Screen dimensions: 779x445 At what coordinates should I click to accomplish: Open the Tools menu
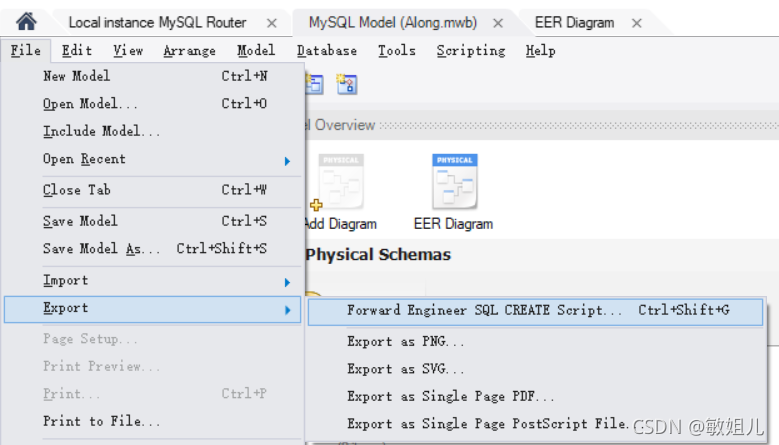point(396,50)
